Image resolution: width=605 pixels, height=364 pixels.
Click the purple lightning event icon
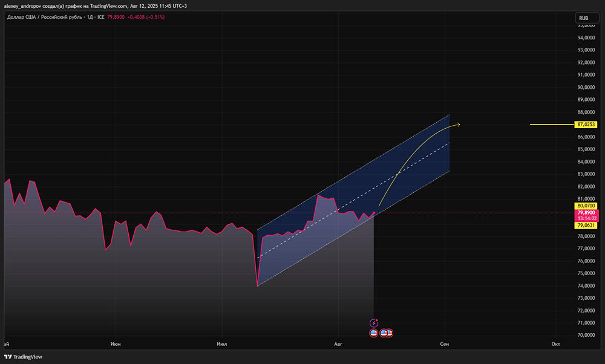[x=373, y=323]
